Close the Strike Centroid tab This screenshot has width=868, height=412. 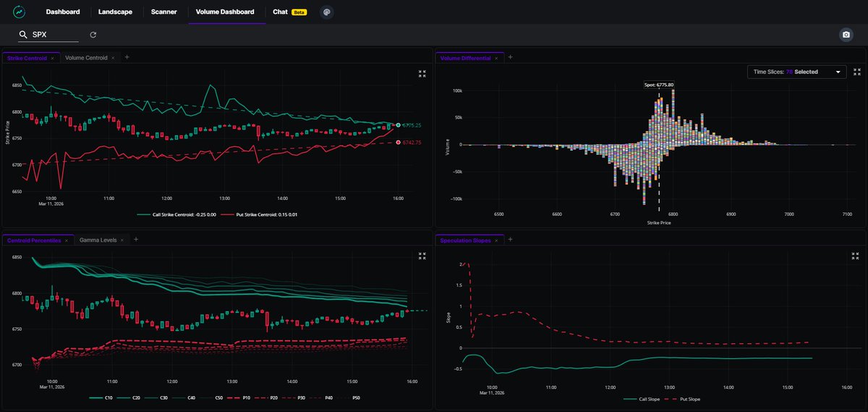point(53,57)
